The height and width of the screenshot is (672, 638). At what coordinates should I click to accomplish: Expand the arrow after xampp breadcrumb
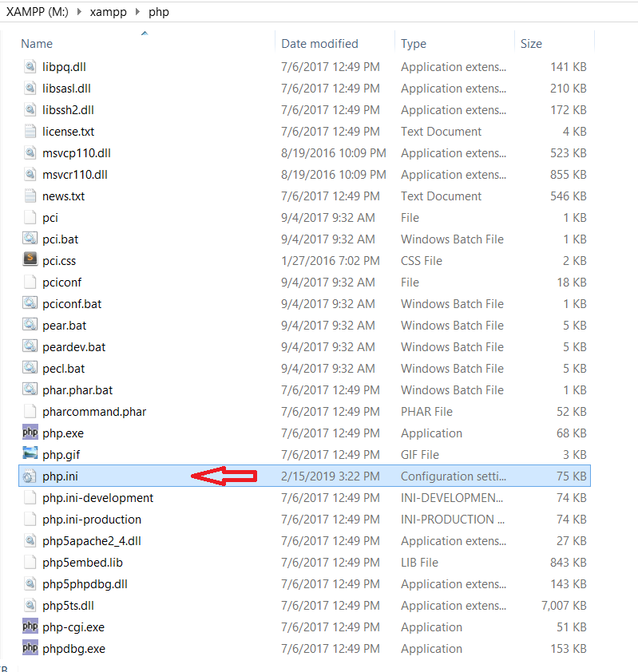point(137,12)
